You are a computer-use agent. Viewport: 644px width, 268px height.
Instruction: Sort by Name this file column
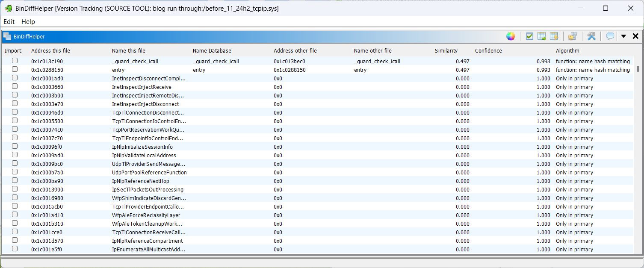coord(129,50)
